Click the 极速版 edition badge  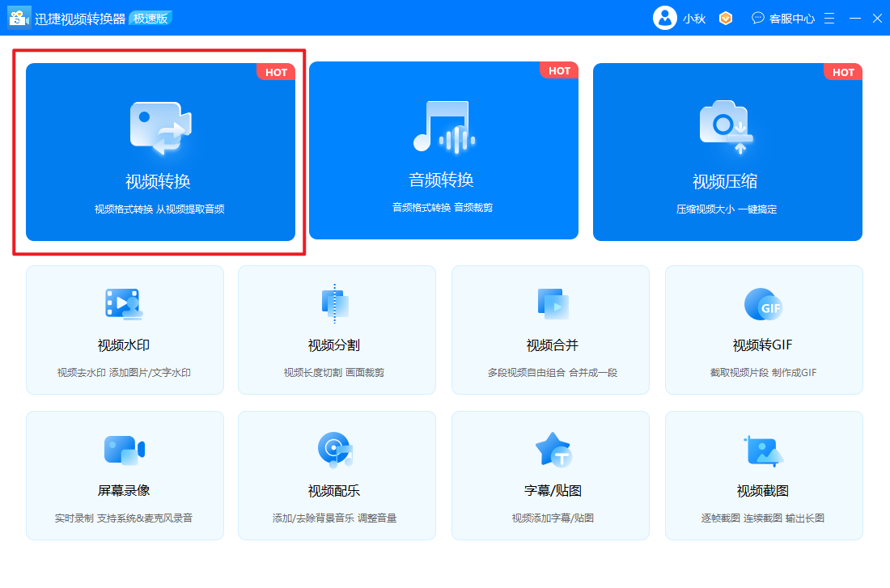(x=150, y=18)
